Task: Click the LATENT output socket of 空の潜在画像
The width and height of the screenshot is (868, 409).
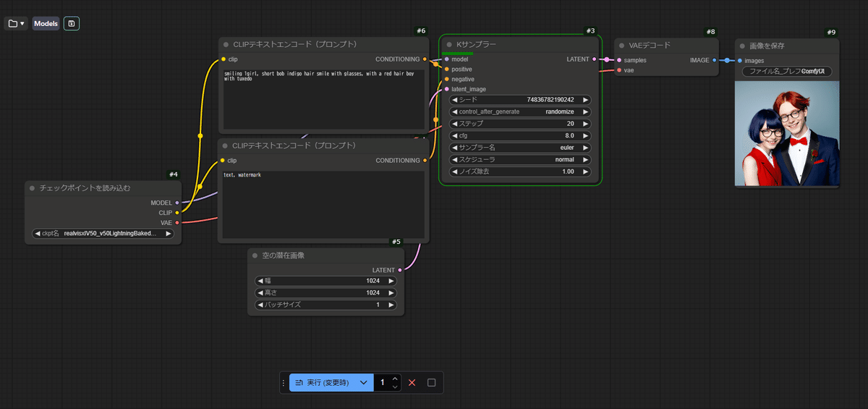Action: tap(400, 270)
